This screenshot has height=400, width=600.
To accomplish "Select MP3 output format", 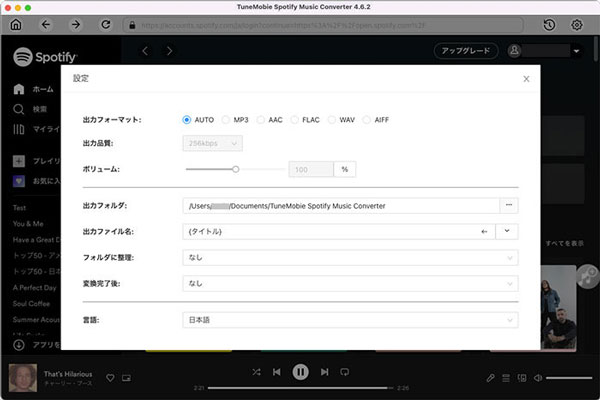I will [x=225, y=120].
